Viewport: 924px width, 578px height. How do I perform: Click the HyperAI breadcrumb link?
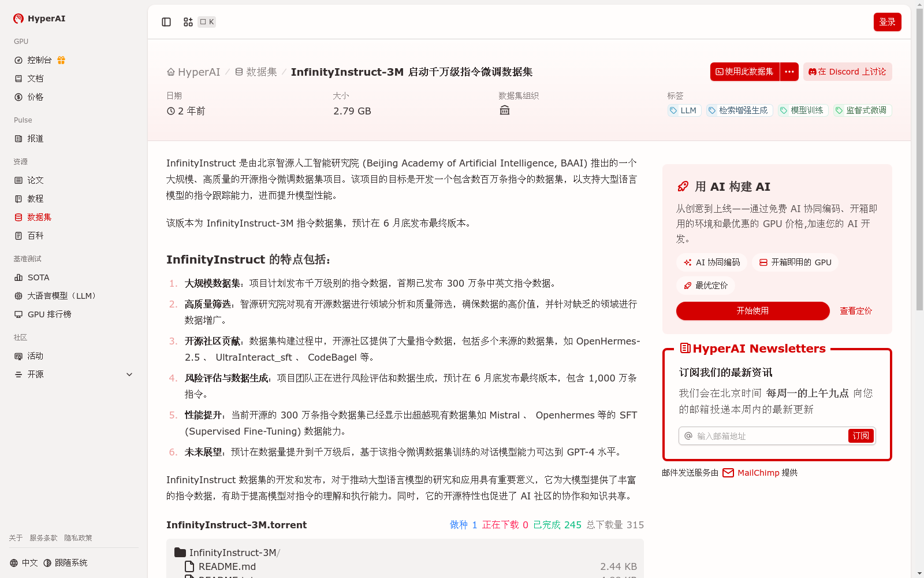[x=194, y=72]
